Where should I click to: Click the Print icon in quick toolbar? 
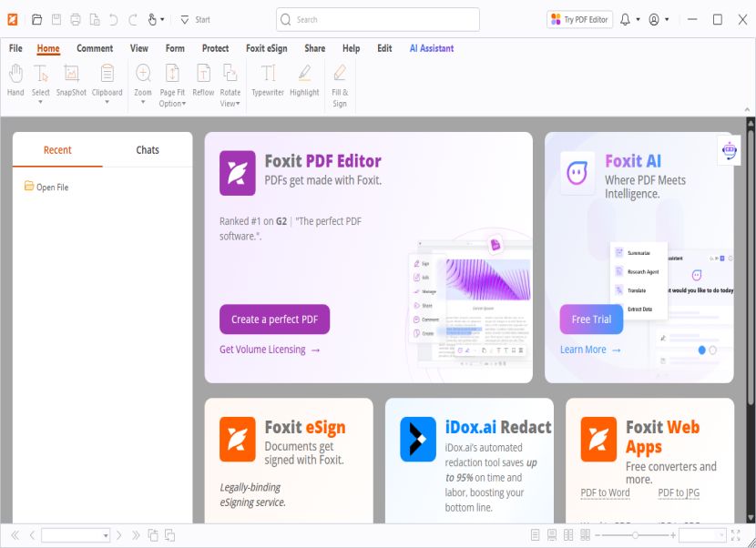[x=76, y=20]
